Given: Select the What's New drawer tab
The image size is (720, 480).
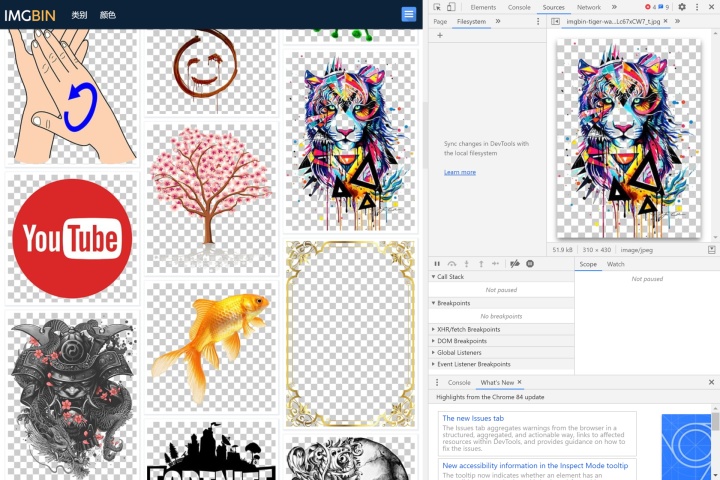Looking at the screenshot, I should [497, 382].
